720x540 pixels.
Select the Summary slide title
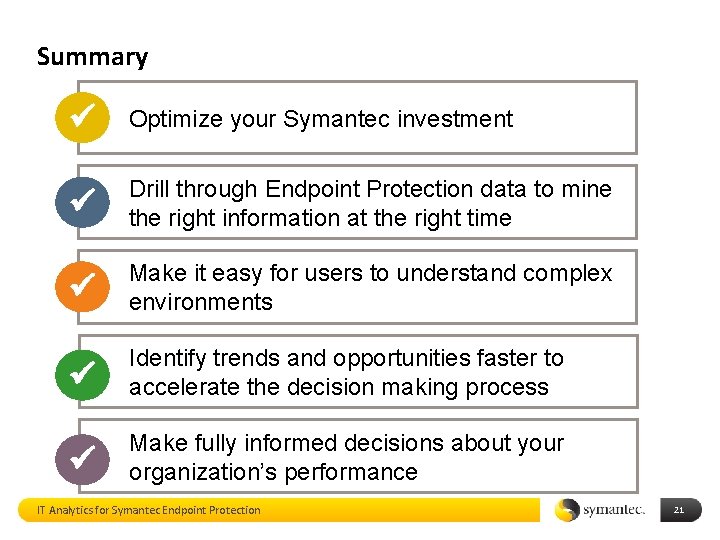(x=92, y=57)
